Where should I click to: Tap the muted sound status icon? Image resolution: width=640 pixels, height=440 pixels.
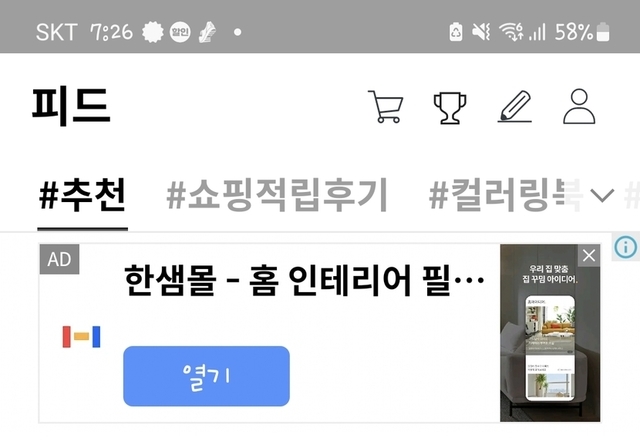481,32
